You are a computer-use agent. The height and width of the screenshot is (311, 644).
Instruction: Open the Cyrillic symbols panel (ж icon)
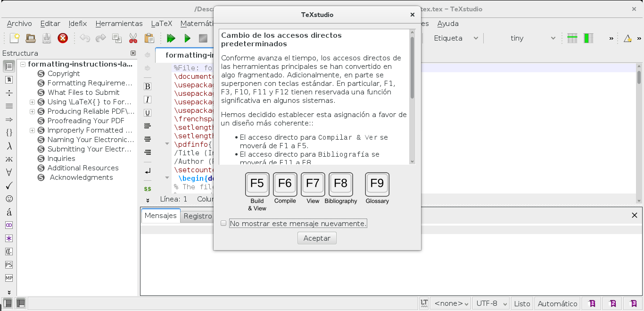point(9,159)
